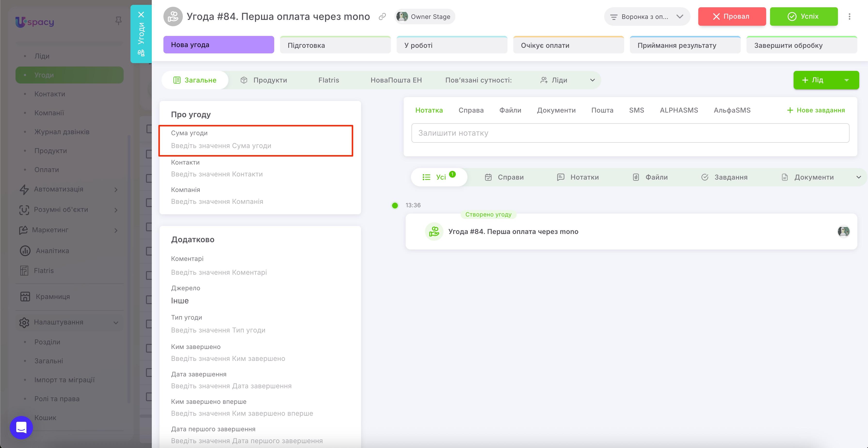This screenshot has height=448, width=868.
Task: Open the SMS activity tab
Action: [636, 110]
